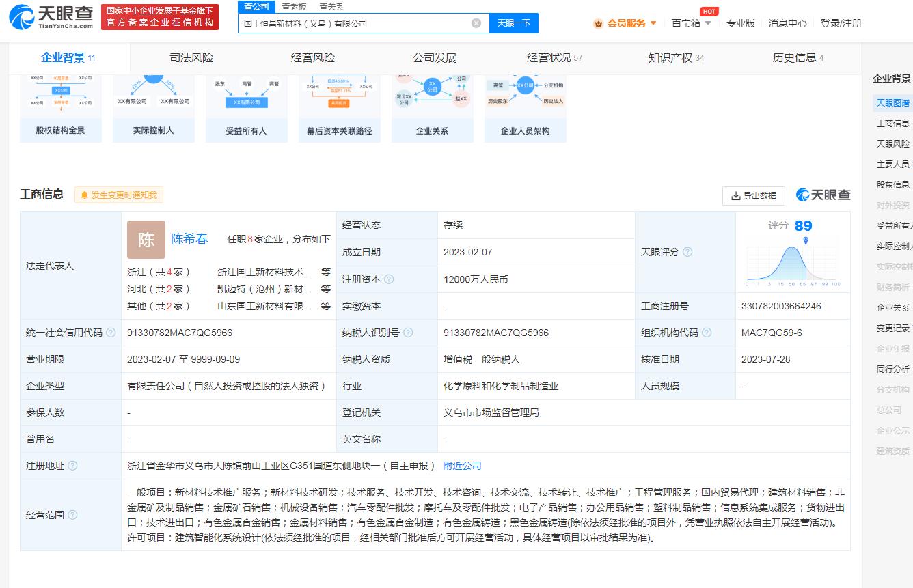Open the 企业关系 diagram card
Image resolution: width=913 pixels, height=588 pixels.
click(433, 109)
